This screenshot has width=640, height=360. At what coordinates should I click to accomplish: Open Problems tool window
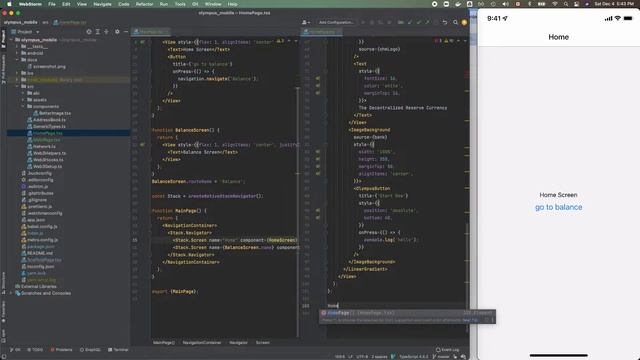[61, 350]
